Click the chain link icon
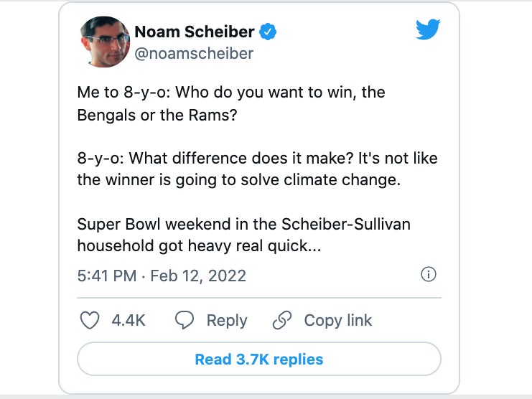 click(283, 320)
